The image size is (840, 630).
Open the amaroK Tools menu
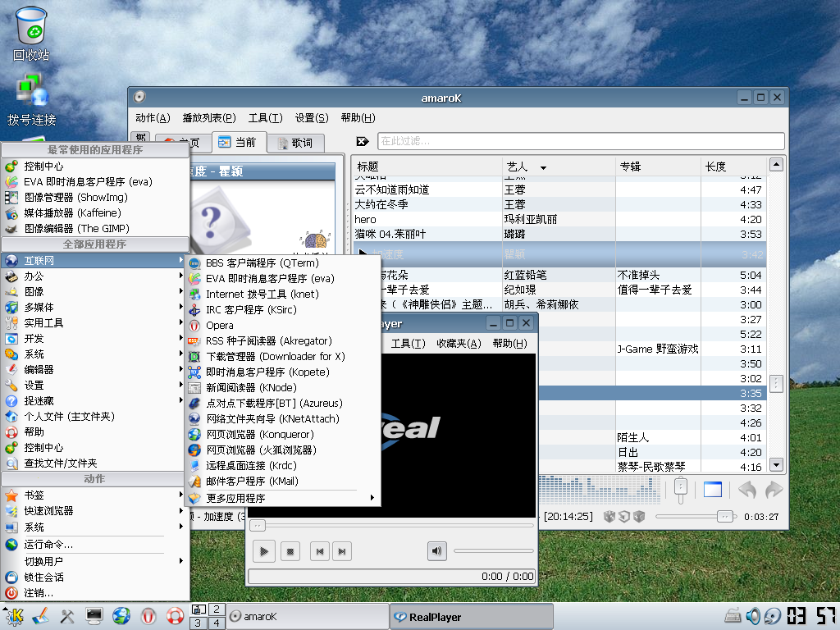click(x=265, y=118)
